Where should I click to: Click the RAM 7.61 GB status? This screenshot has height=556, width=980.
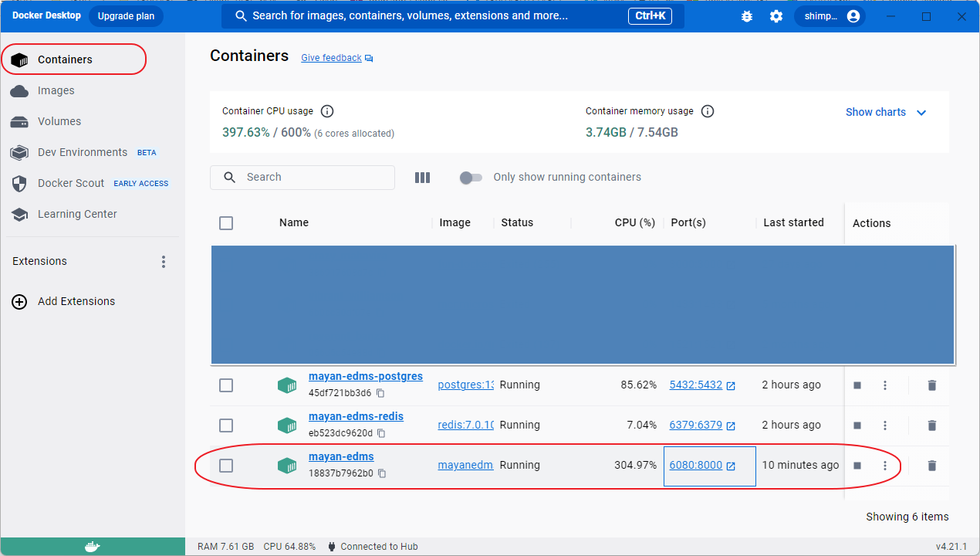click(225, 547)
